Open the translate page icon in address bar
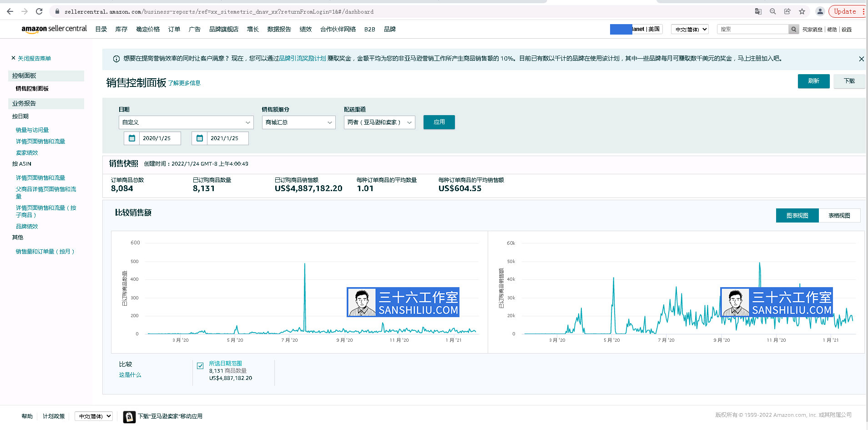Image resolution: width=868 pixels, height=430 pixels. click(x=758, y=11)
